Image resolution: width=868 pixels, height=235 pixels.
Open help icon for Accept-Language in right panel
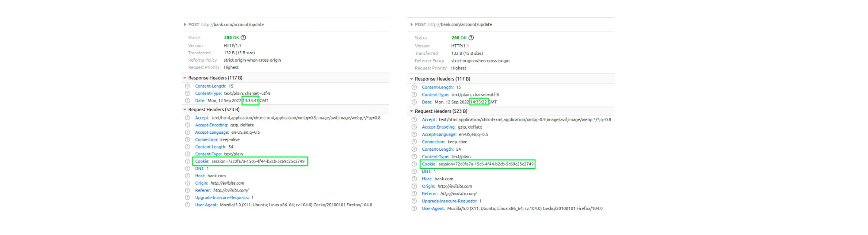(x=414, y=135)
